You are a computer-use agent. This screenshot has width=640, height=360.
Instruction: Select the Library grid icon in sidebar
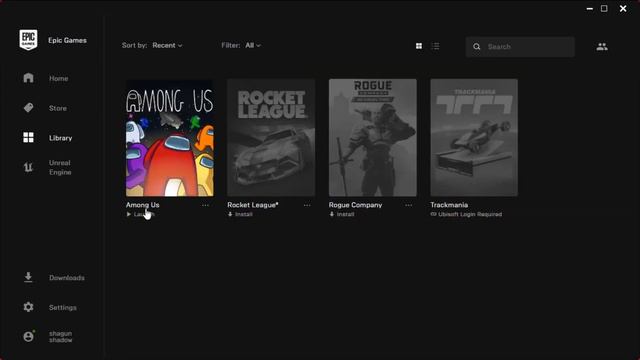[28, 138]
